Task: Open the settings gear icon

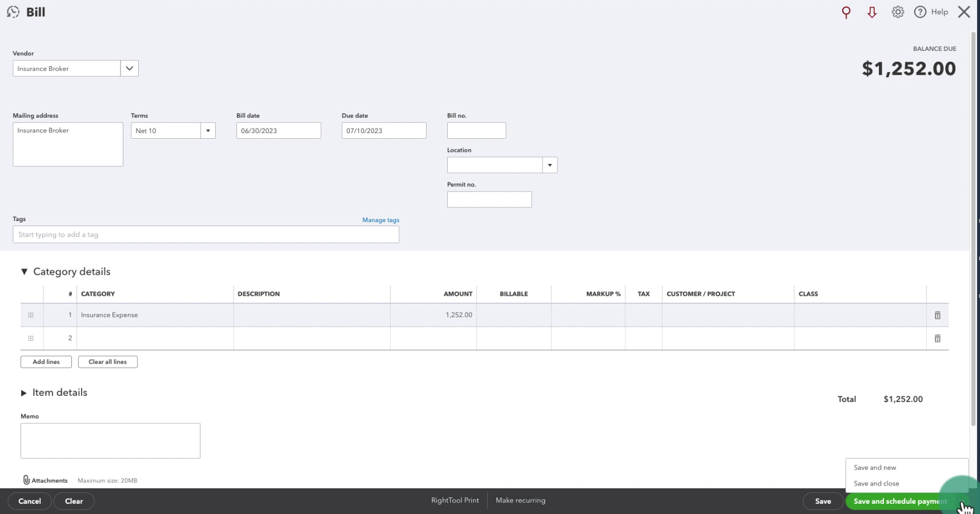Action: pyautogui.click(x=898, y=12)
